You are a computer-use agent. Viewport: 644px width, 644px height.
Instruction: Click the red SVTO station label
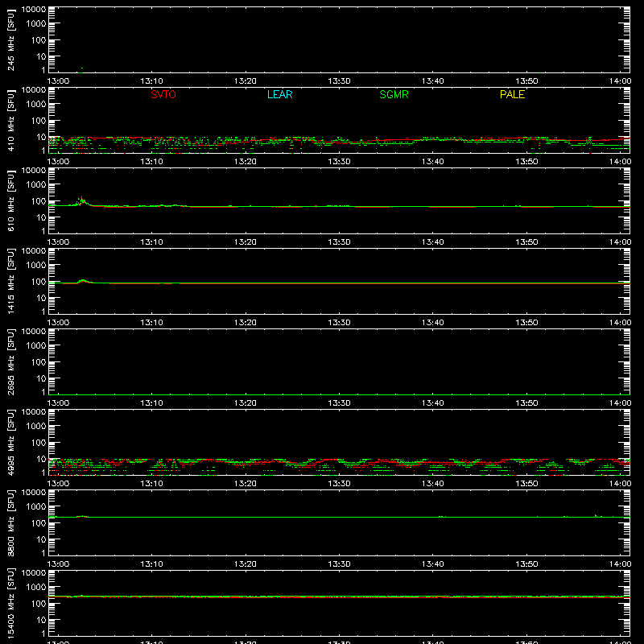pyautogui.click(x=163, y=94)
